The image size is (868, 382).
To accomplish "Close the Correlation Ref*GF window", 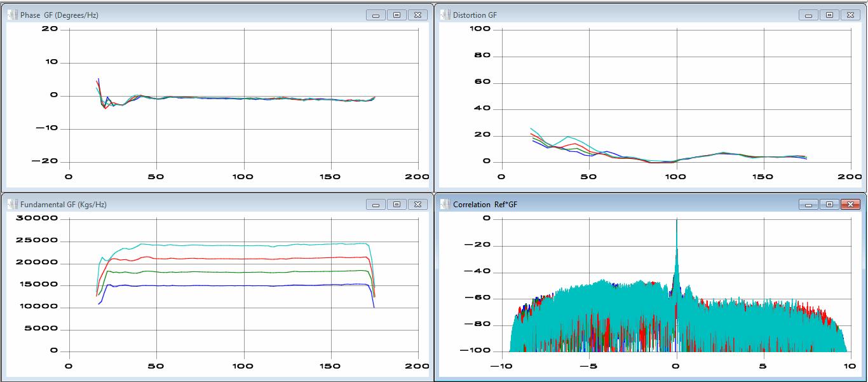I will [x=850, y=204].
